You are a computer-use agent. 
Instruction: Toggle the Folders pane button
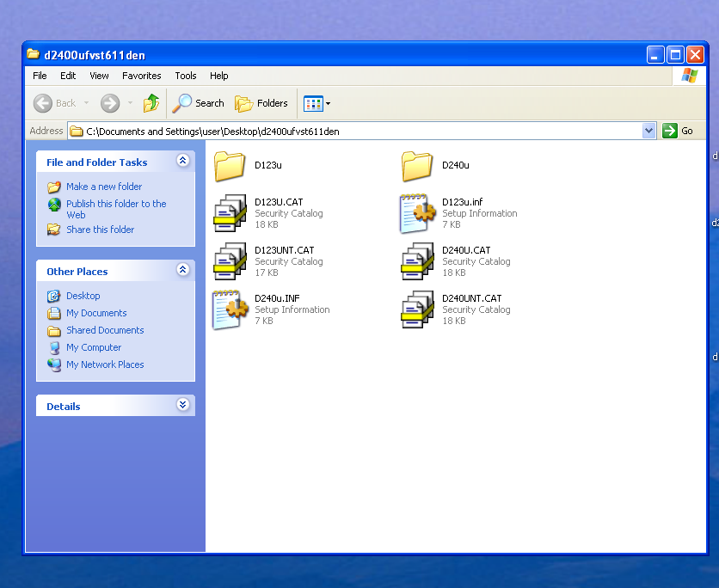click(x=261, y=103)
